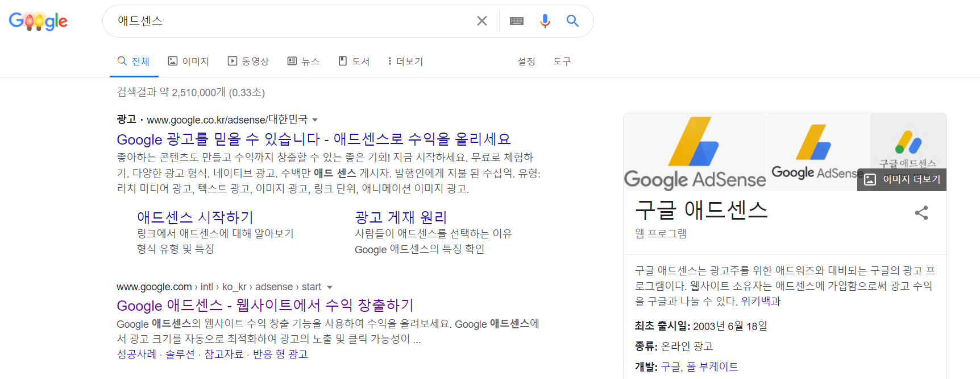The image size is (980, 379).
Task: Click 폴 부케이트 link
Action: pos(712,367)
